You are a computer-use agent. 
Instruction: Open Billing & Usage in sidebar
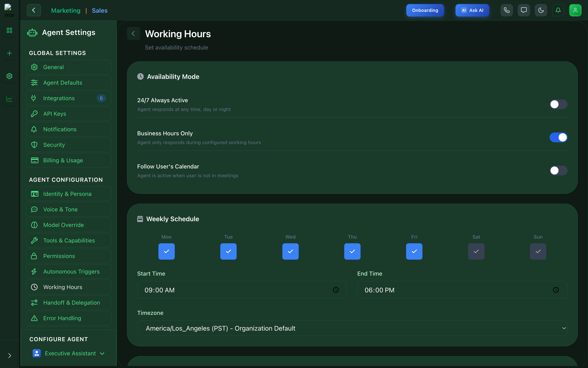click(69, 160)
